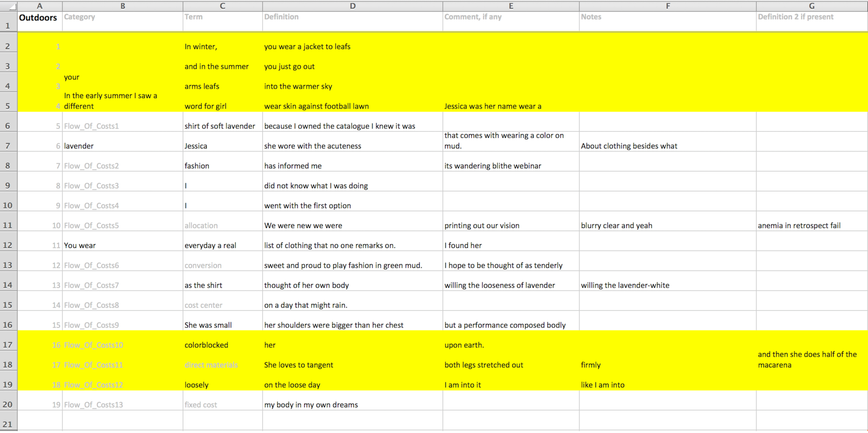Viewport: 868px width, 433px height.
Task: Select column D header
Action: (x=352, y=6)
